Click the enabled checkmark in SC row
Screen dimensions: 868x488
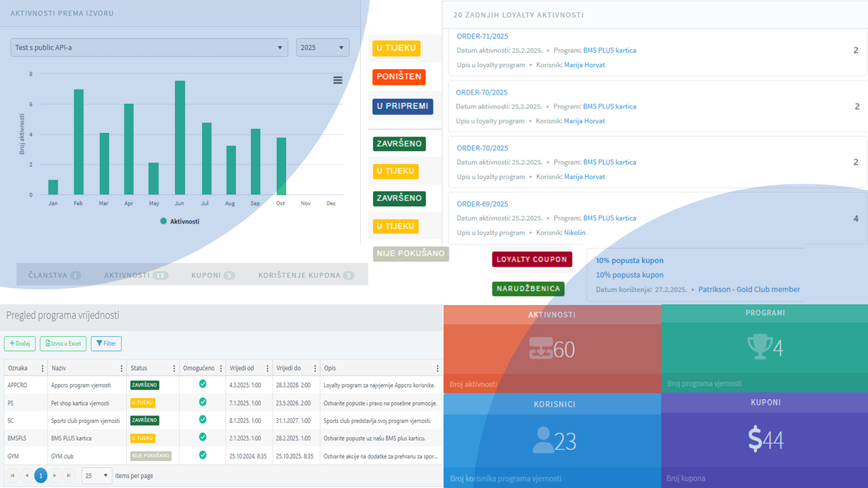pyautogui.click(x=202, y=420)
